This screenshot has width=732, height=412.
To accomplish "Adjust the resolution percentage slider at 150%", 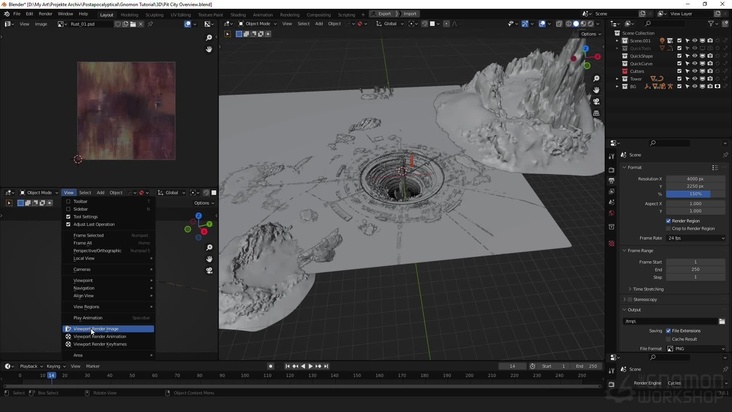I will pos(696,194).
